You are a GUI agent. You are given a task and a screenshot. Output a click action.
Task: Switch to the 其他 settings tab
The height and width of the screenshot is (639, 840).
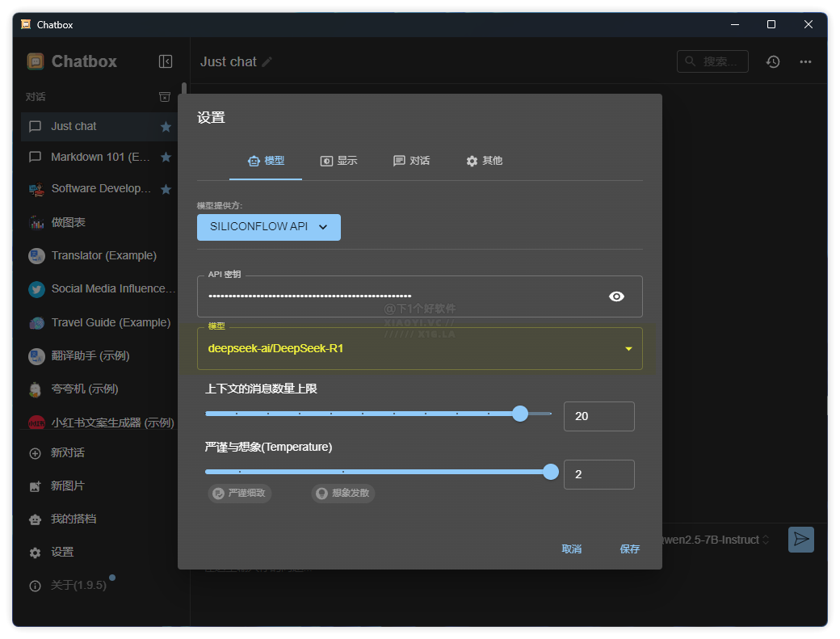(x=484, y=161)
